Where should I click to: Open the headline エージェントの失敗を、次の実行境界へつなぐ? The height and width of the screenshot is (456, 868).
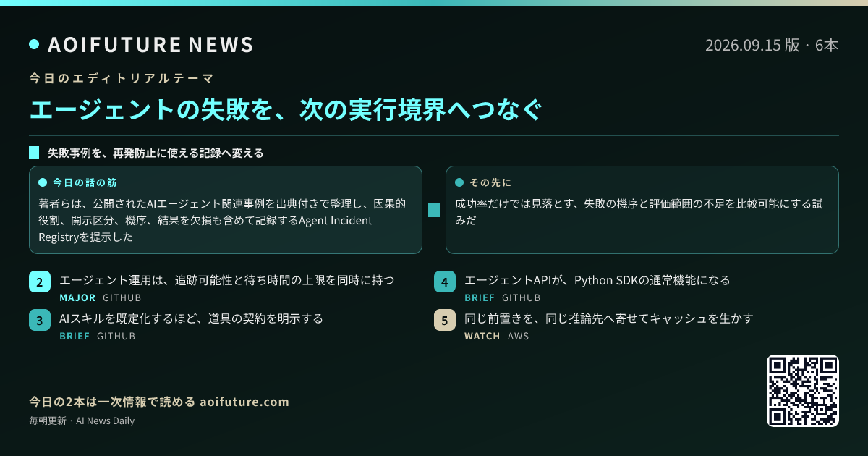point(286,109)
